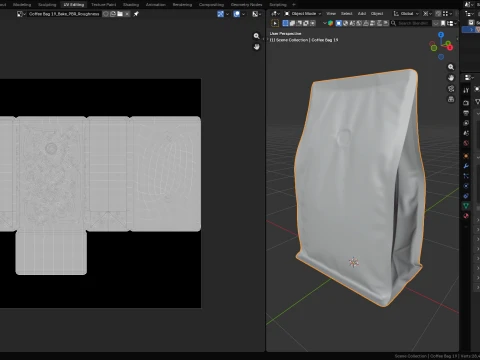Switch perspective/orthographic view icon

451,99
